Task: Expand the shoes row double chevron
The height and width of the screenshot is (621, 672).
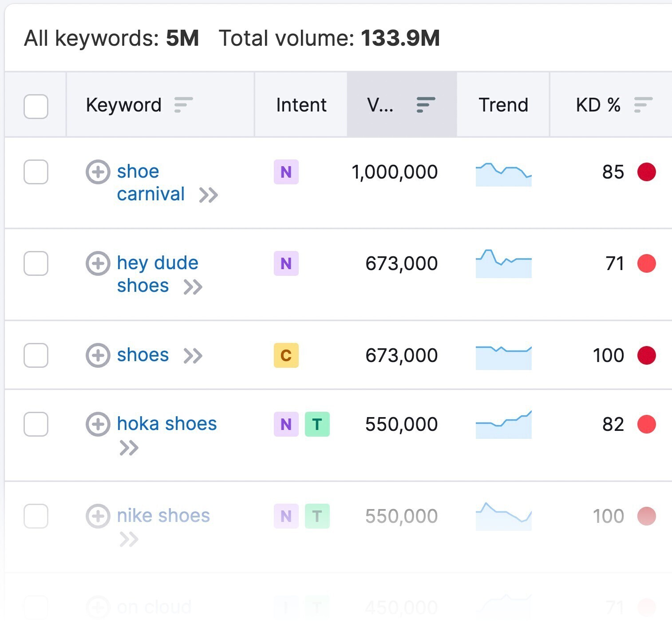Action: 193,356
